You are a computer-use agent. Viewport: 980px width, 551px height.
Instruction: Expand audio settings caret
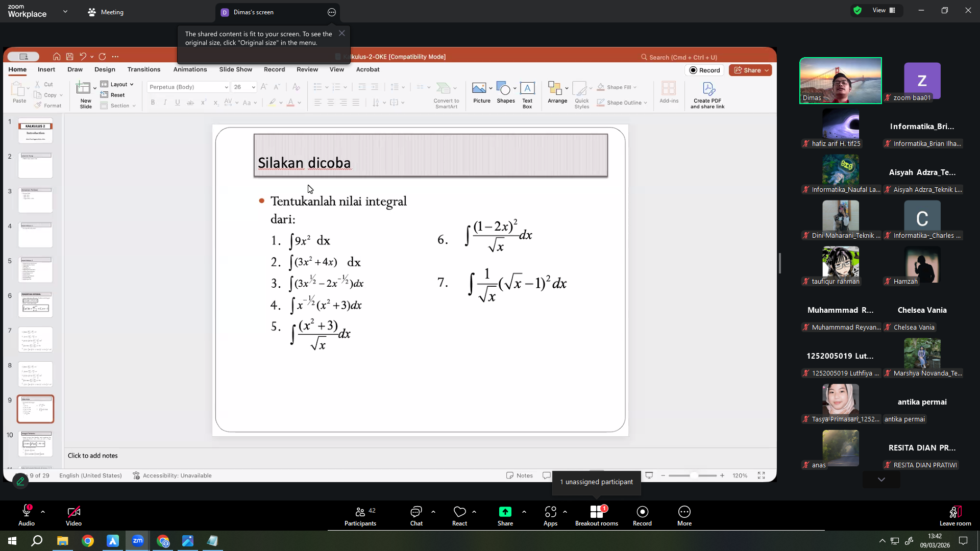pyautogui.click(x=43, y=511)
